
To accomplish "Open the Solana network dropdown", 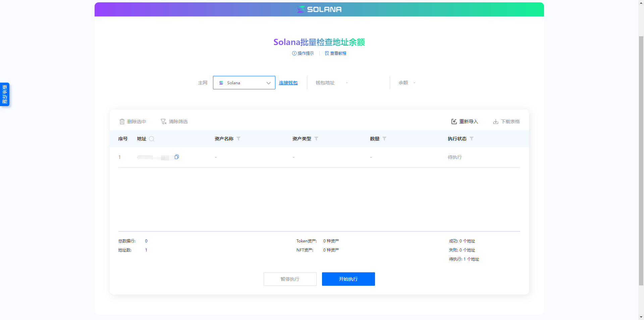I will (x=244, y=83).
